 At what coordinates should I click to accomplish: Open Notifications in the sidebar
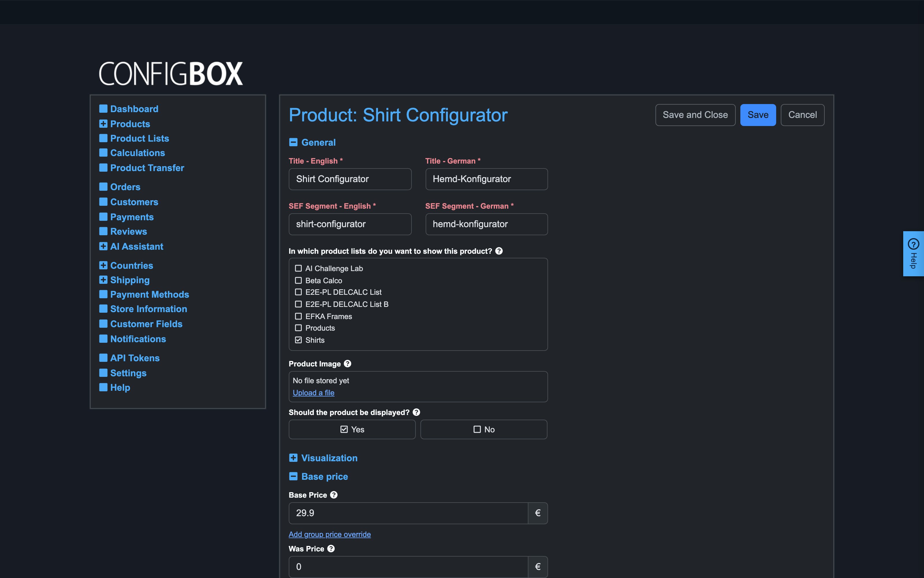click(138, 339)
